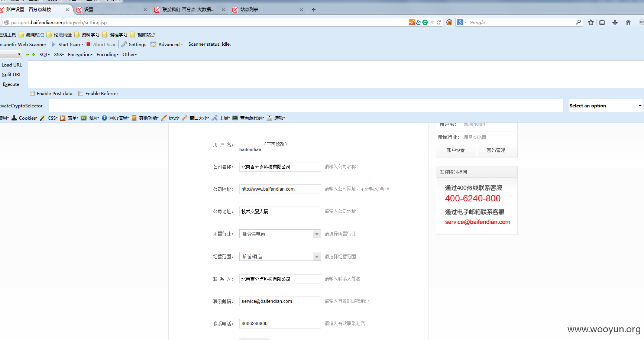This screenshot has height=340, width=644.
Task: Open the 选项 options toolbar menu
Action: pos(276,118)
